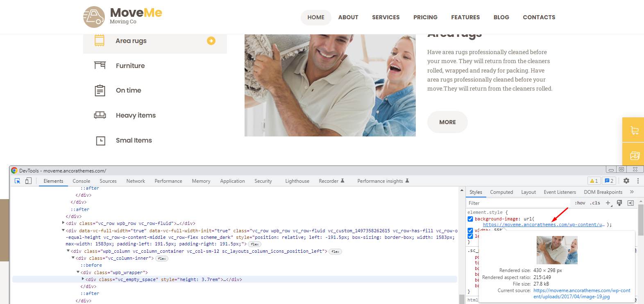
Task: Toggle rendering emulations paintbrush icon
Action: tap(619, 203)
